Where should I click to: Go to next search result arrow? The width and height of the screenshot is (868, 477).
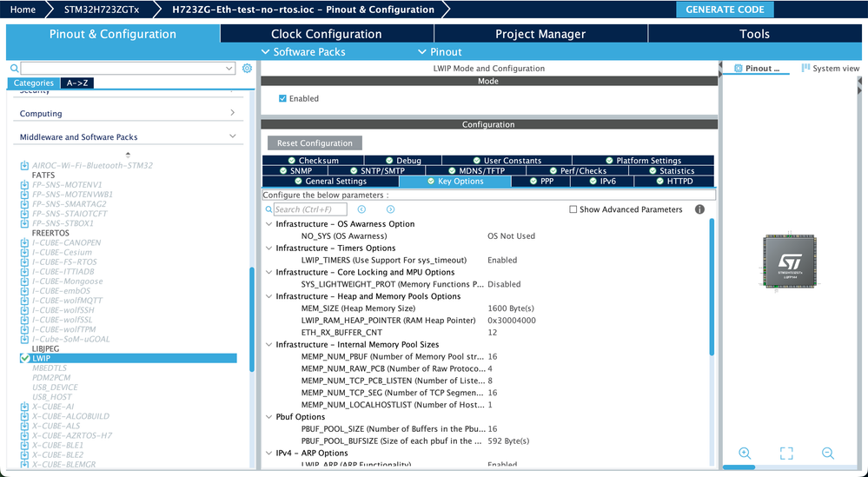click(x=390, y=209)
